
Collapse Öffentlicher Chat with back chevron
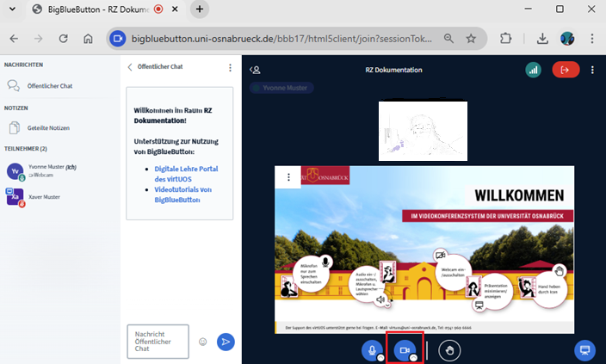pyautogui.click(x=130, y=67)
